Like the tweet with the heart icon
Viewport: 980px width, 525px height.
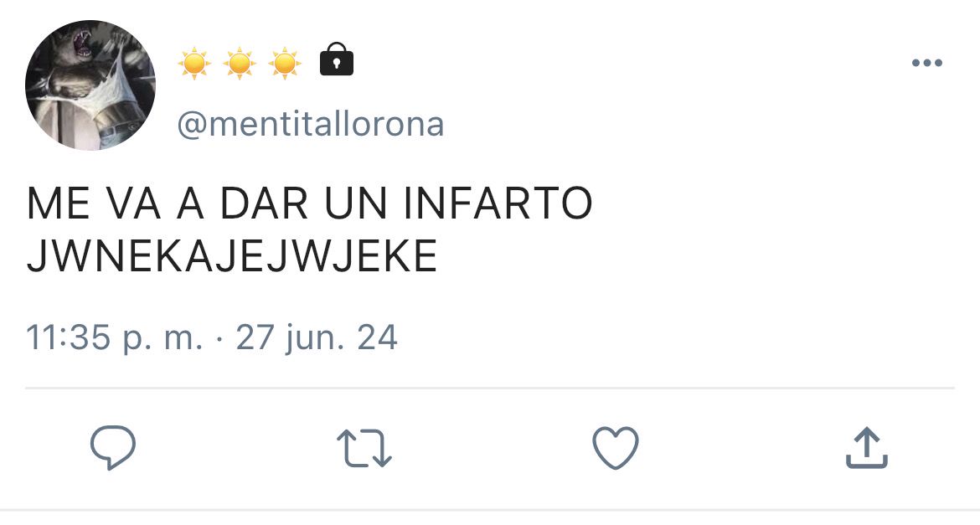(616, 447)
